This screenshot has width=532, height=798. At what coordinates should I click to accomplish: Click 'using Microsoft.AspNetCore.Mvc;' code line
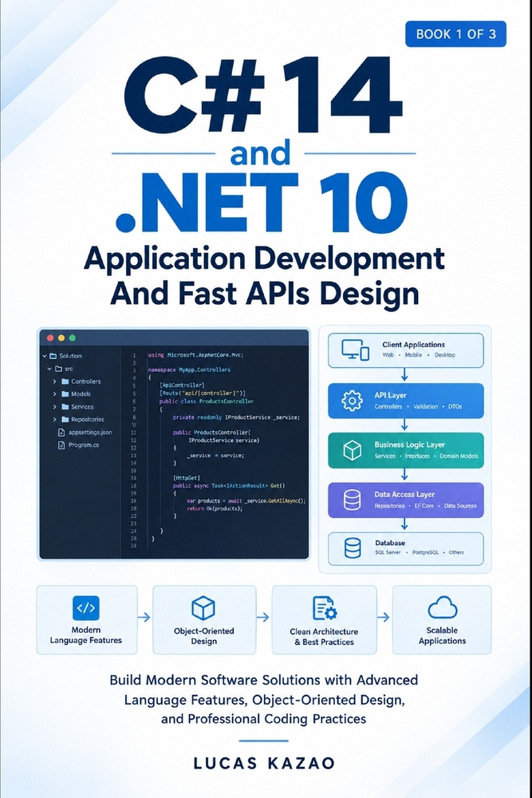(x=196, y=355)
